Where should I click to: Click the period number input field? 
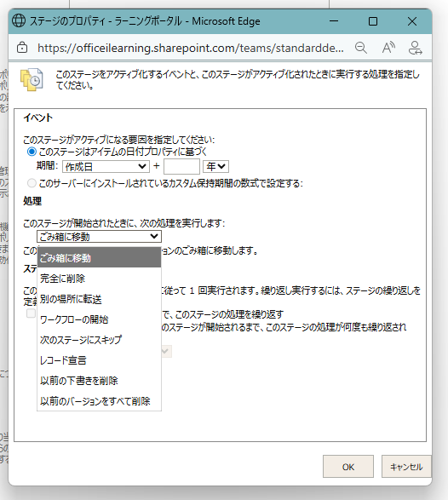(x=181, y=166)
